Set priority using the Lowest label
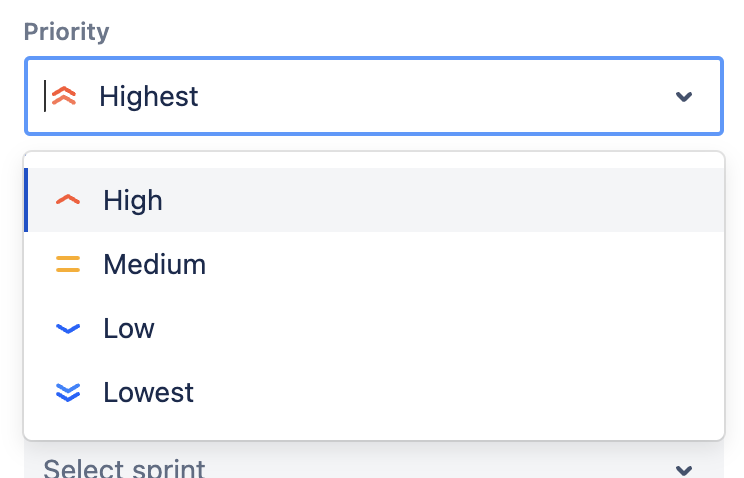 [x=148, y=392]
